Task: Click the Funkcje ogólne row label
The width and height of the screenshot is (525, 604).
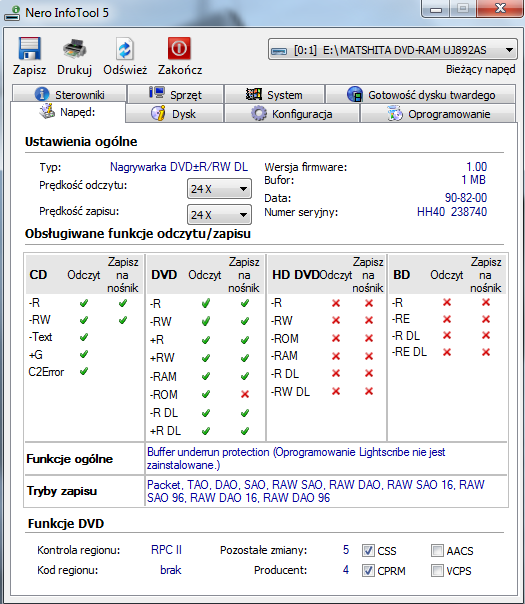Action: tap(69, 459)
